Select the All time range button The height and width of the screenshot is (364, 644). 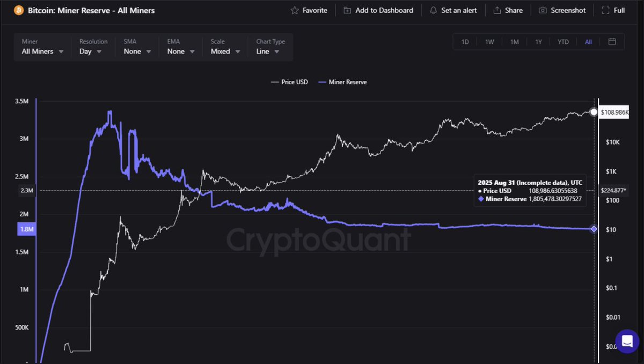[588, 42]
